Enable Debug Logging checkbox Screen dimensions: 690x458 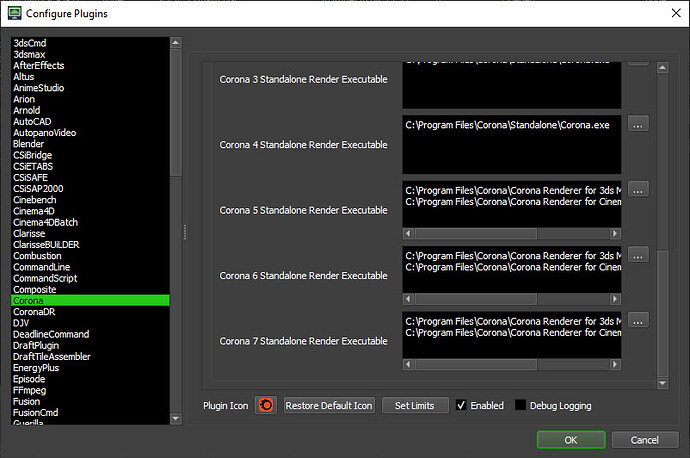click(520, 405)
